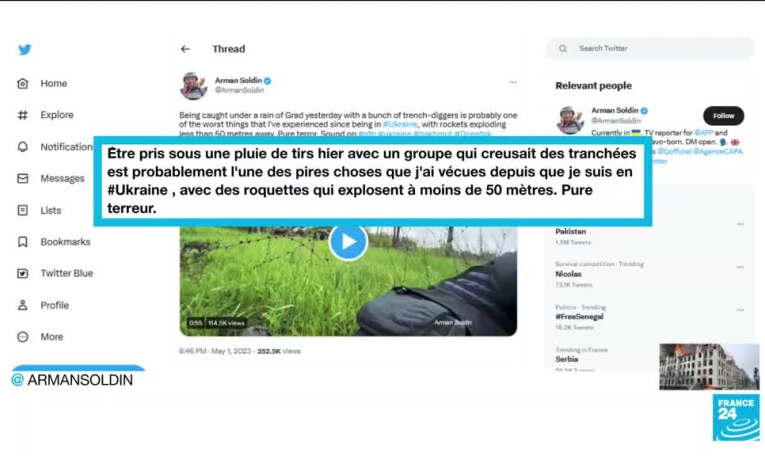Open the #FreeSenegal trending topic
Screen dimensions: 765x456
coord(579,317)
